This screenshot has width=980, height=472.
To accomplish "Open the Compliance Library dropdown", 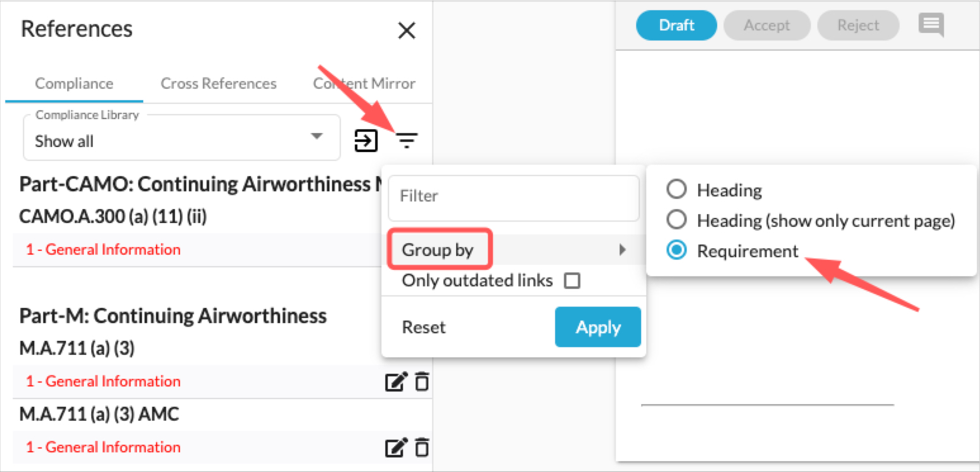I will tap(182, 137).
